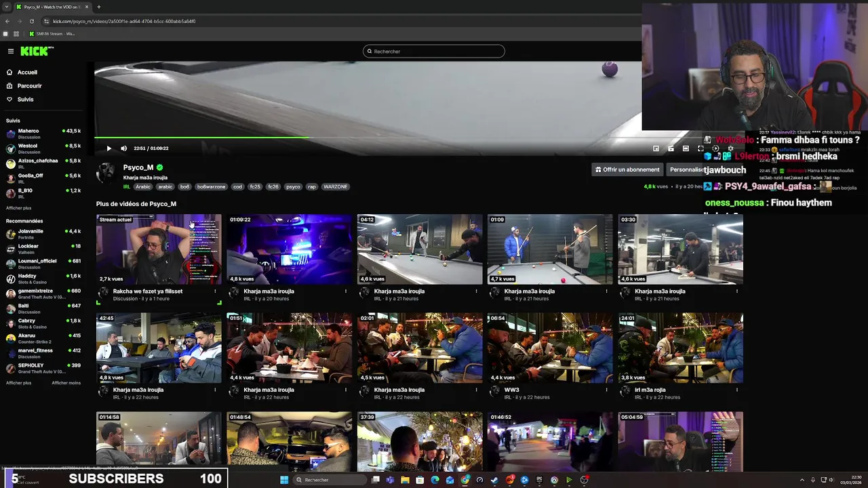Go back in browser
The height and width of the screenshot is (488, 868).
7,21
